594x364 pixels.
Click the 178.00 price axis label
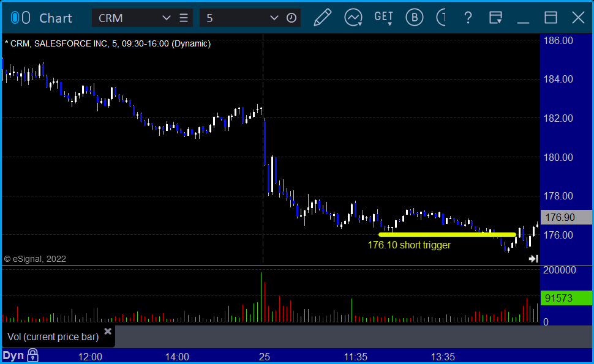pyautogui.click(x=558, y=196)
